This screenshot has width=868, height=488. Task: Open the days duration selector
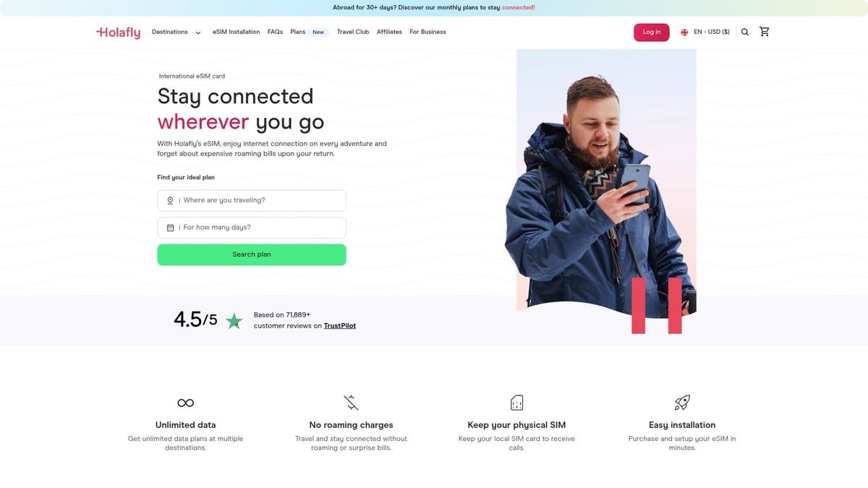point(252,227)
